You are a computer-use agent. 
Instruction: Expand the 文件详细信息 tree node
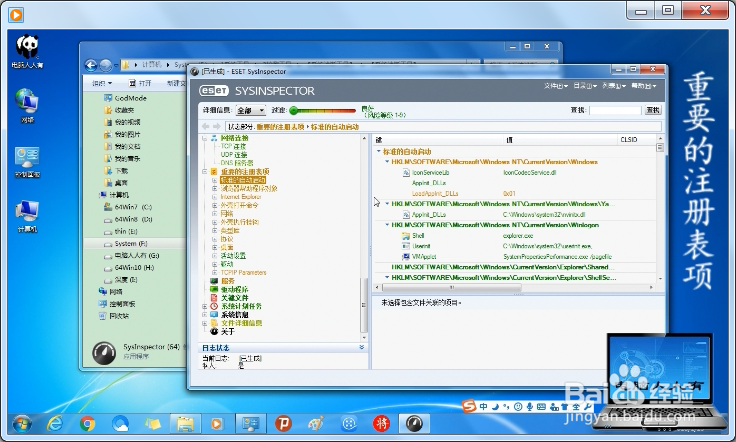coord(205,323)
